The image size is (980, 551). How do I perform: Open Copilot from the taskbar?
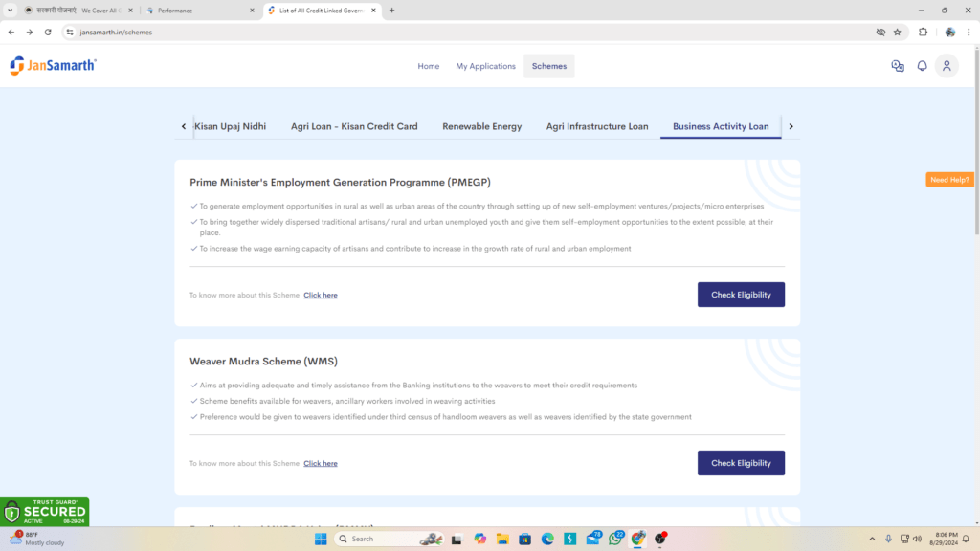click(x=480, y=539)
